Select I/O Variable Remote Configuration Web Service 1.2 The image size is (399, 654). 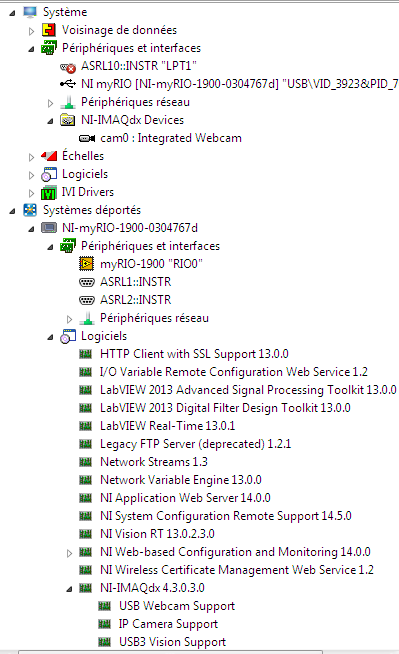point(234,372)
